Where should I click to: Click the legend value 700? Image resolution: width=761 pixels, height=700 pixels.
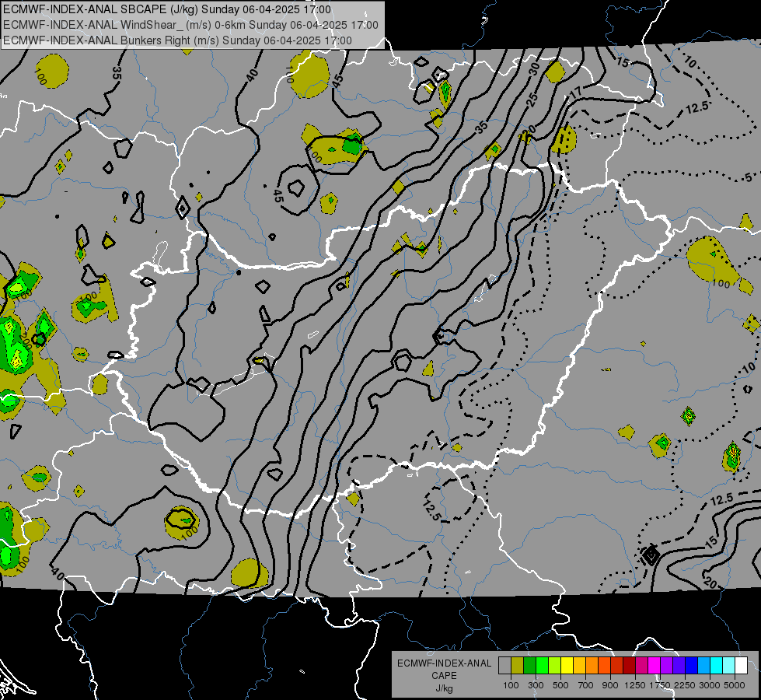586,685
